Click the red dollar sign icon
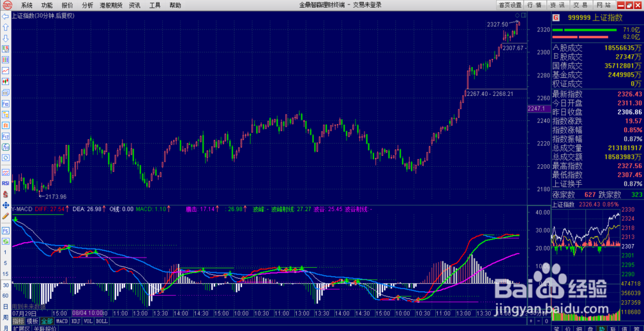Viewport: 644px width, 331px height. (x=5, y=194)
